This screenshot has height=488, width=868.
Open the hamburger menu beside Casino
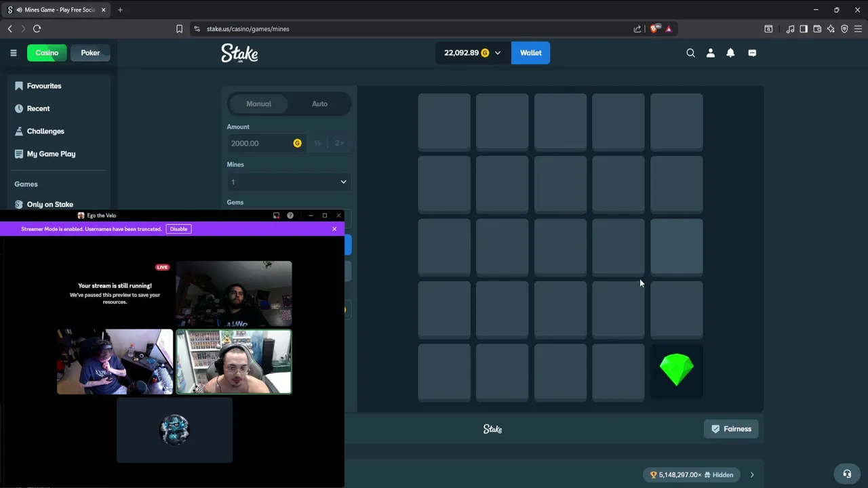(13, 53)
